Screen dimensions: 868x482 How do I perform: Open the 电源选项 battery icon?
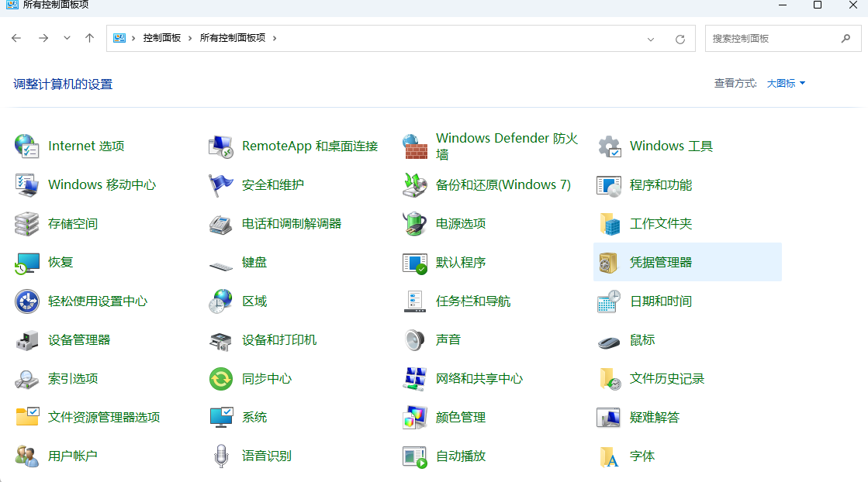tap(415, 223)
